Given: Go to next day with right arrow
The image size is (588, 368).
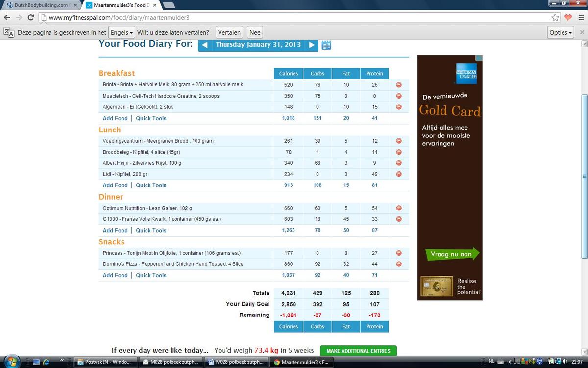Looking at the screenshot, I should click(312, 45).
